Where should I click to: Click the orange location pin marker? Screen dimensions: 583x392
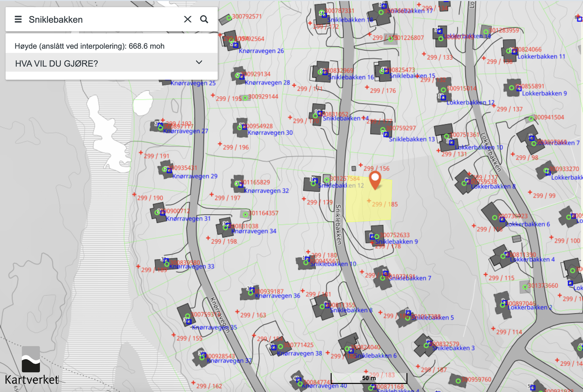[375, 179]
